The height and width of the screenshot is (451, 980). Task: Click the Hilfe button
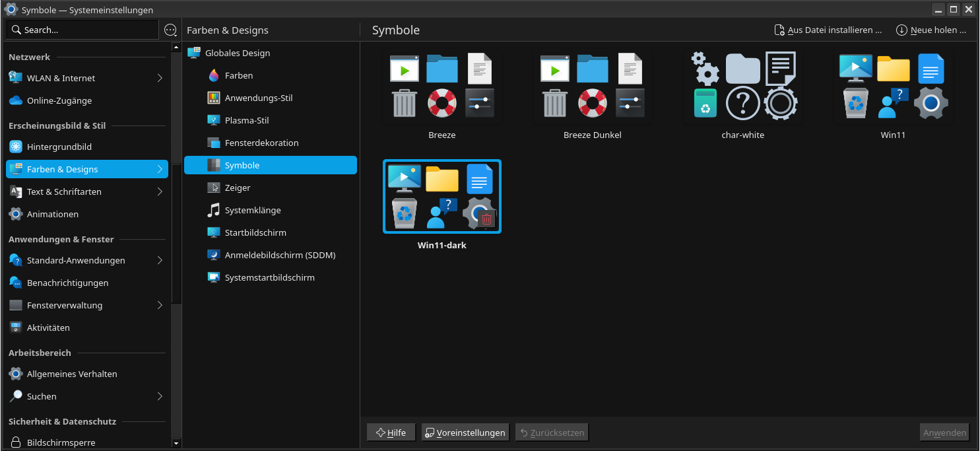(391, 433)
